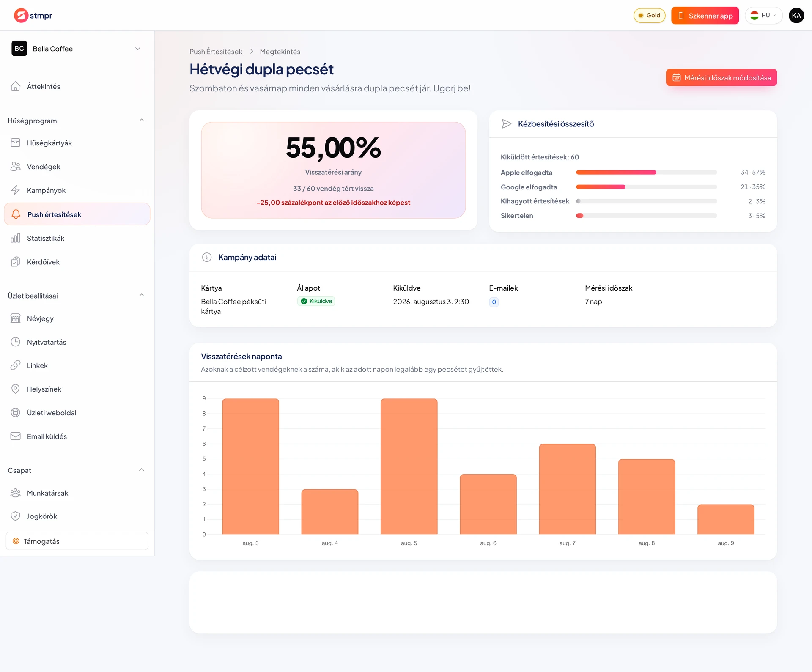Click the aug. 7 chart bar

[x=568, y=489]
